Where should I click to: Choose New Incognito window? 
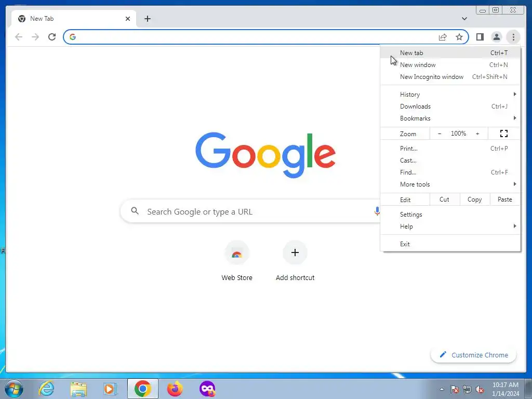[450, 77]
